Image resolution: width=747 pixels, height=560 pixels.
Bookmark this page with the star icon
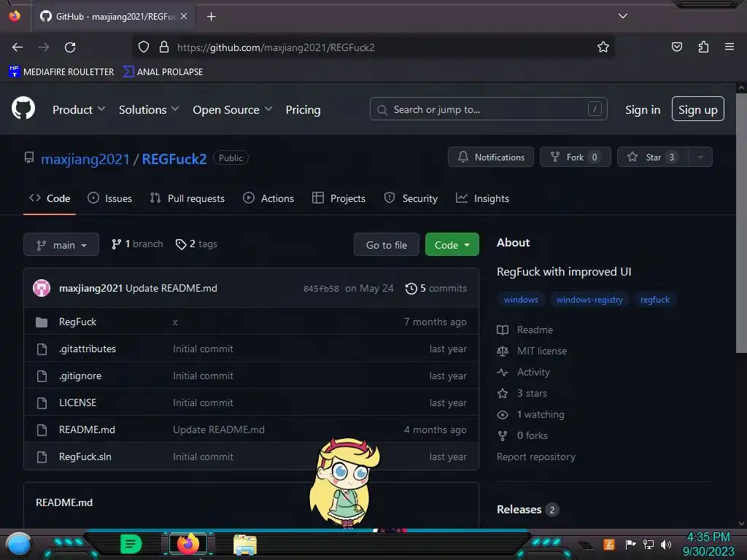click(603, 47)
